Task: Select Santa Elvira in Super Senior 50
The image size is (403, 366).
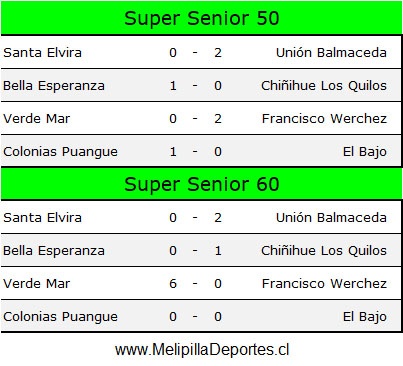Action: [42, 53]
